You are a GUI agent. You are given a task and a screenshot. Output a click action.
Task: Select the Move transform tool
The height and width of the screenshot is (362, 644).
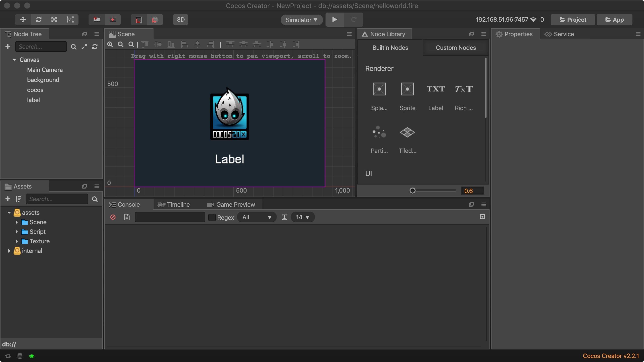click(x=23, y=20)
